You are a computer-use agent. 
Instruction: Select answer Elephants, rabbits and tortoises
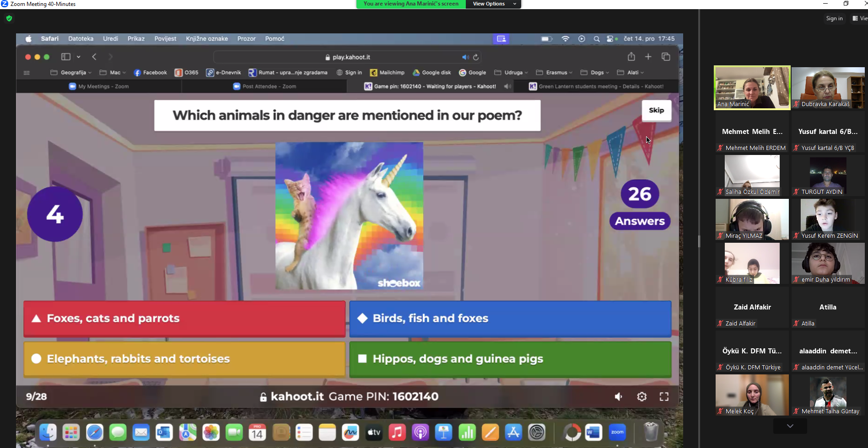click(x=184, y=359)
